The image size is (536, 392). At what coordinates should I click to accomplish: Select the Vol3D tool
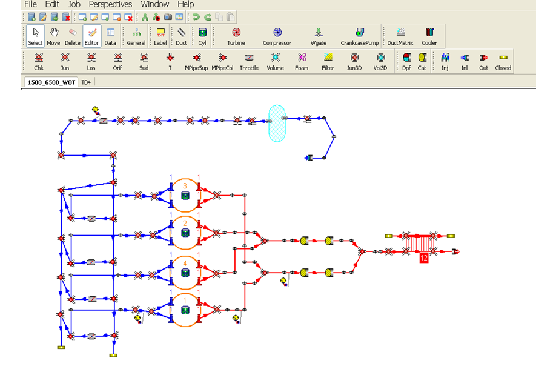tap(380, 62)
